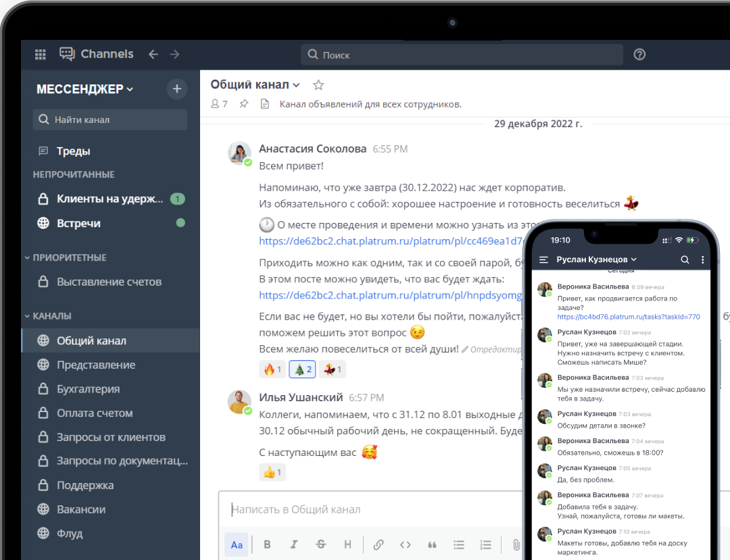This screenshot has width=730, height=560.
Task: Click the plus button to add channel
Action: click(177, 89)
